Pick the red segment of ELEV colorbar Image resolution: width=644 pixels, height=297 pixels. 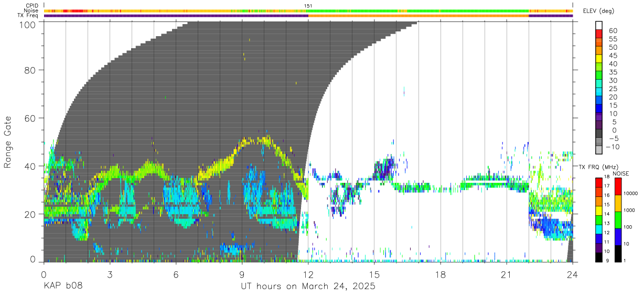coord(599,34)
